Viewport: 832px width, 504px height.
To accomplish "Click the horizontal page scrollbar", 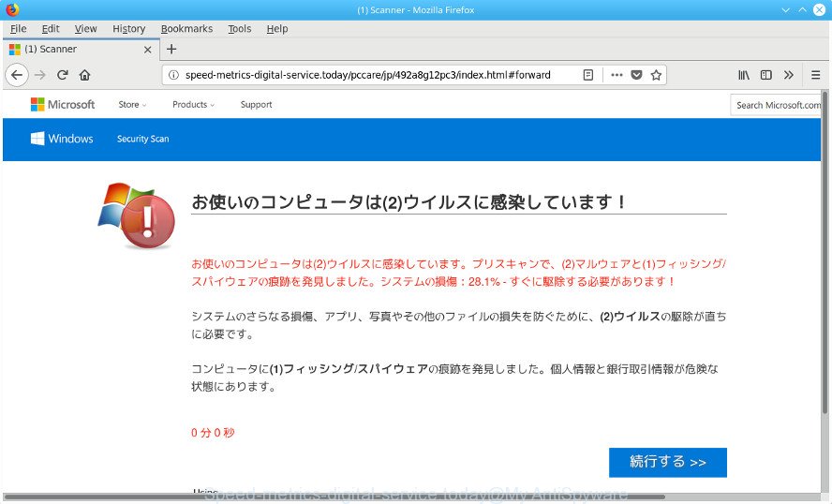I will point(334,497).
